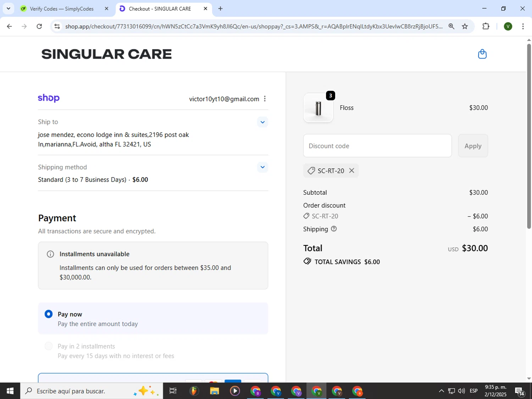This screenshot has width=532, height=399.
Task: View site information icon in address bar
Action: tap(57, 26)
